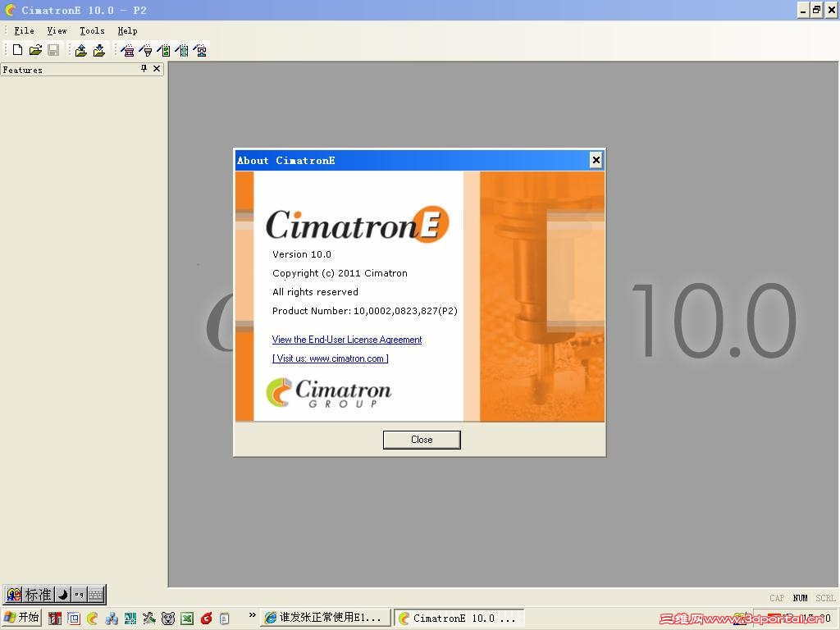The width and height of the screenshot is (840, 630).
Task: Click the IME input method logo icon
Action: (13, 595)
